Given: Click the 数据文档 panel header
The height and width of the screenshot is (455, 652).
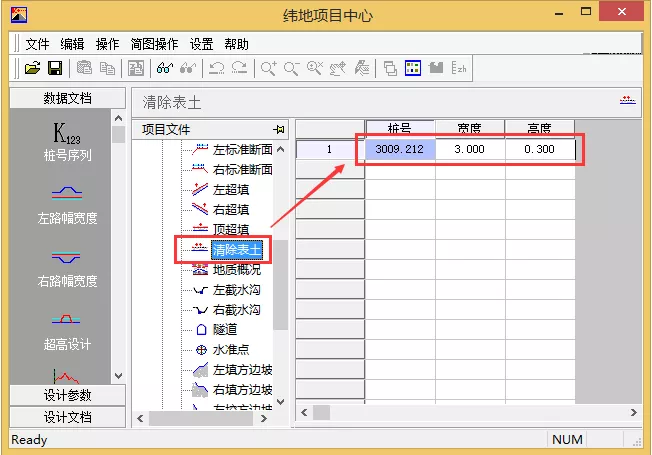Looking at the screenshot, I should click(67, 98).
